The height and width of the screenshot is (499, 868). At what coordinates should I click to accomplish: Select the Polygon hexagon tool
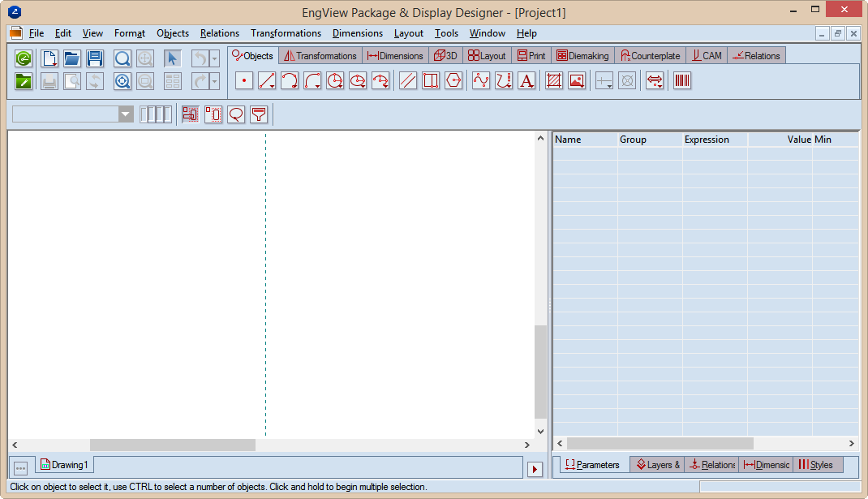pyautogui.click(x=453, y=80)
